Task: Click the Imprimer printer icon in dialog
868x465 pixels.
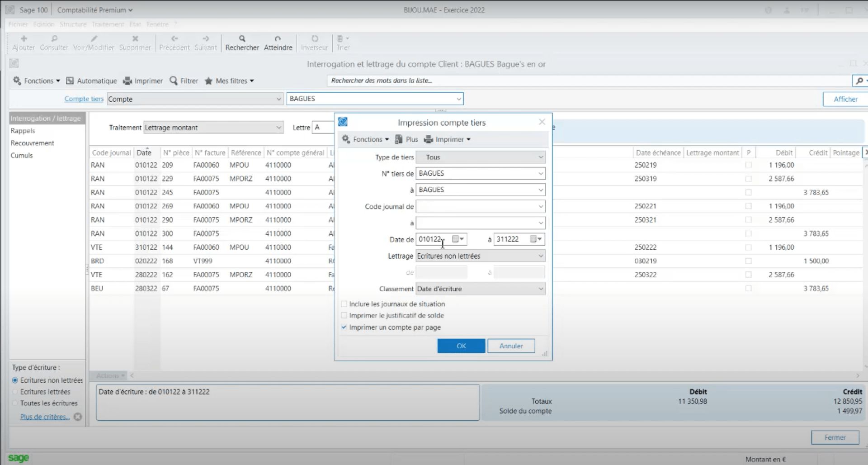Action: (429, 139)
